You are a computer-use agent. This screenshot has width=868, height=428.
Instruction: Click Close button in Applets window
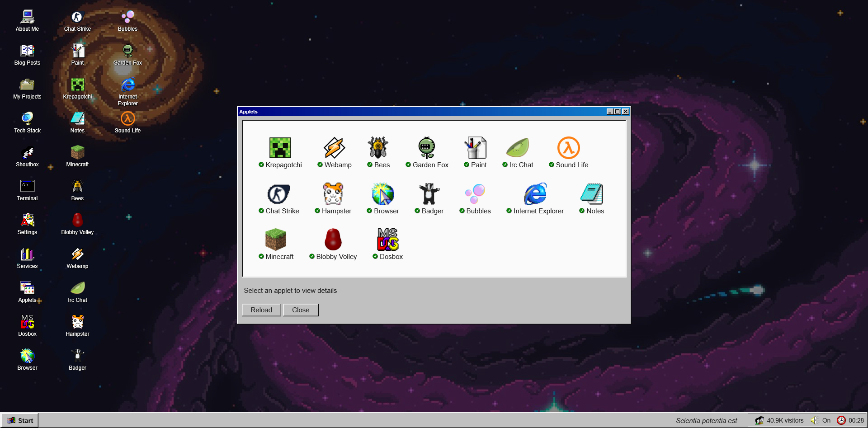coord(301,310)
